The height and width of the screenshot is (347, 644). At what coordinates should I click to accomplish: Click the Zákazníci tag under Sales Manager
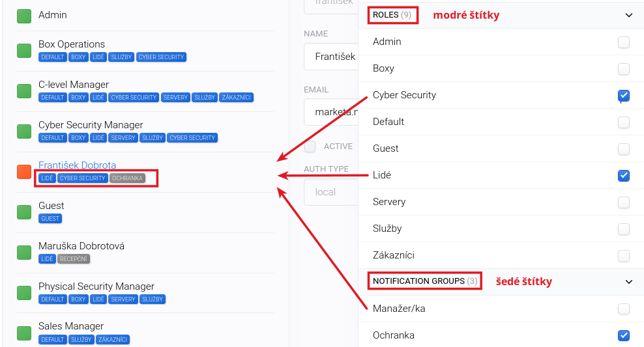click(x=113, y=339)
